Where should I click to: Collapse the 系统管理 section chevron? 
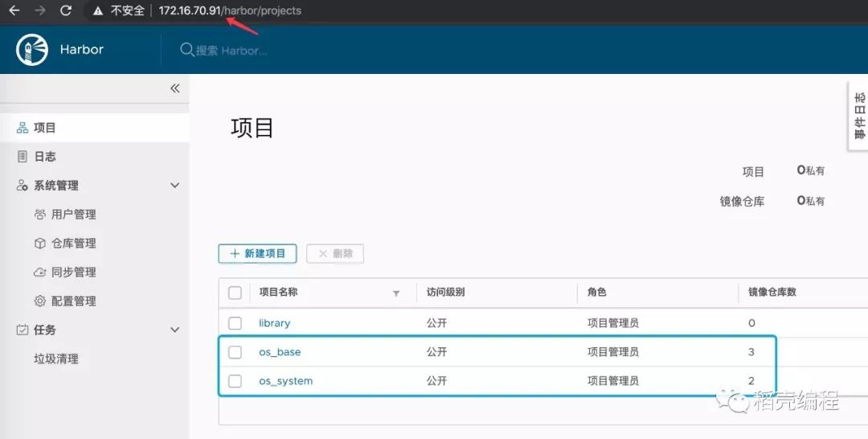tap(175, 186)
